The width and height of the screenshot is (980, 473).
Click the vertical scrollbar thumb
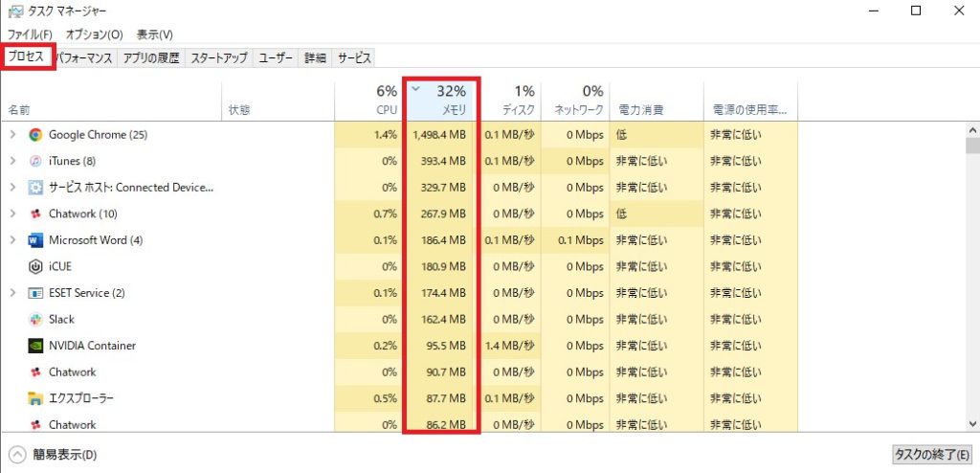click(x=972, y=146)
